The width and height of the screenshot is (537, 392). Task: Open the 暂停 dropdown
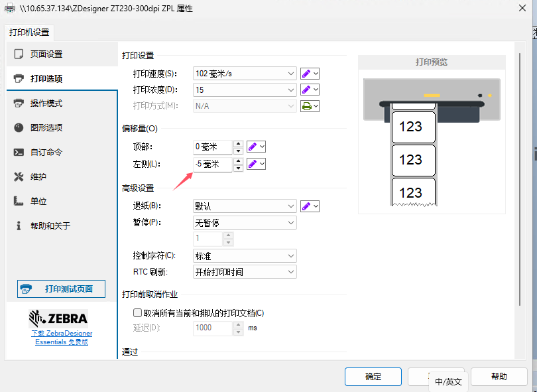245,223
